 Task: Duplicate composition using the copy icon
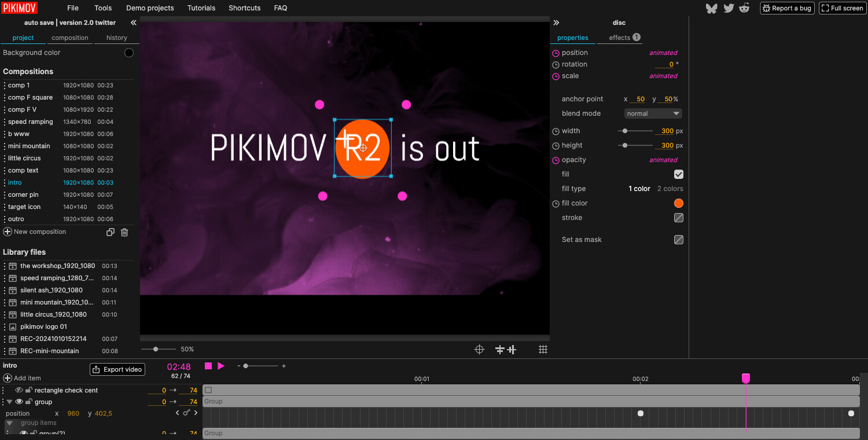tap(111, 232)
